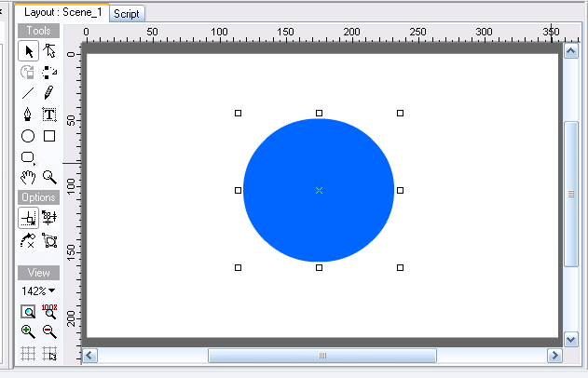Click the horizontal scrollbar left arrow

click(89, 356)
